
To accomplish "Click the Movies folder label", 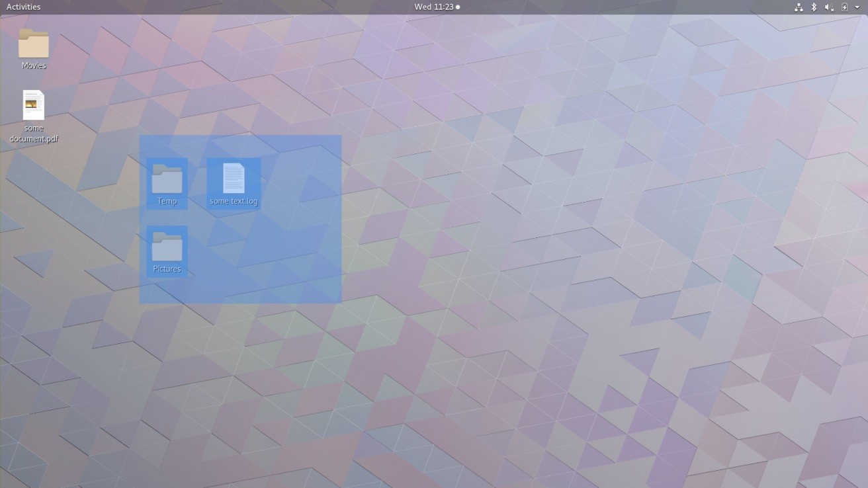I will pyautogui.click(x=34, y=65).
